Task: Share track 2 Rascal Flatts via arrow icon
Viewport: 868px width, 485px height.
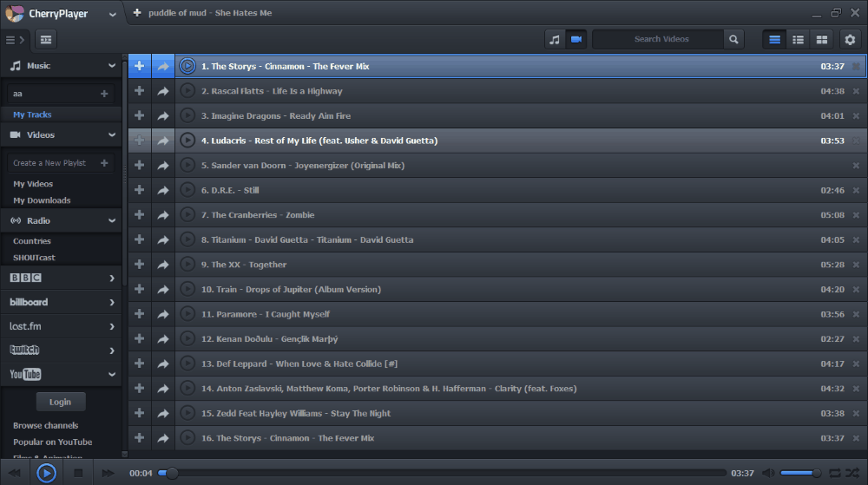Action: click(163, 91)
